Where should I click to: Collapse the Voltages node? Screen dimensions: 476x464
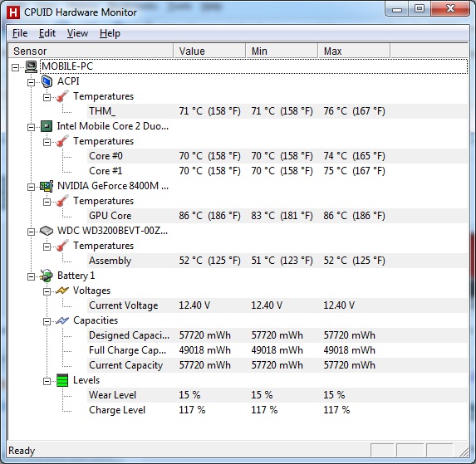click(x=47, y=291)
